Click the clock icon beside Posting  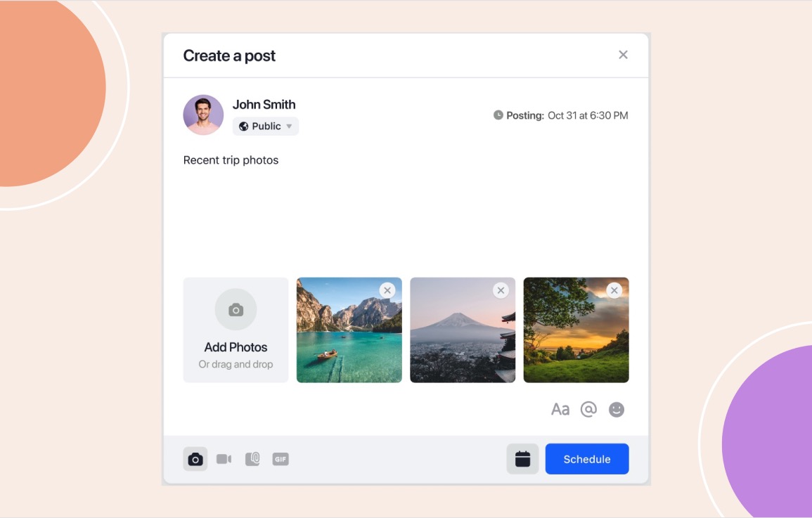click(498, 115)
